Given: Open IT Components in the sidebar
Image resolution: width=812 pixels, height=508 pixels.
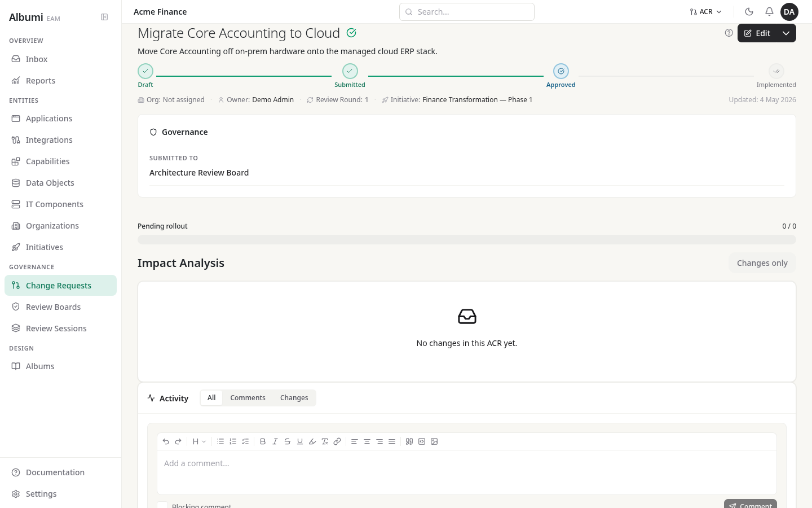Looking at the screenshot, I should point(60,204).
